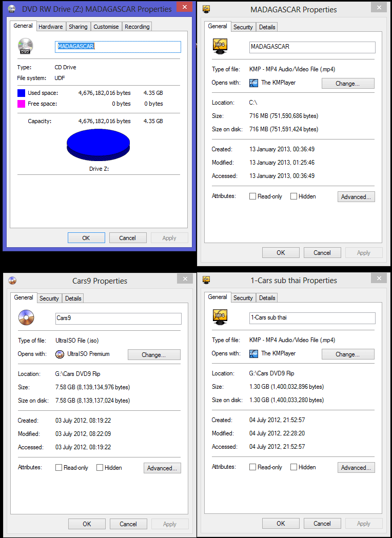The image size is (392, 538).
Task: Check Read-only in 1-Cars sub thai Properties
Action: point(252,467)
